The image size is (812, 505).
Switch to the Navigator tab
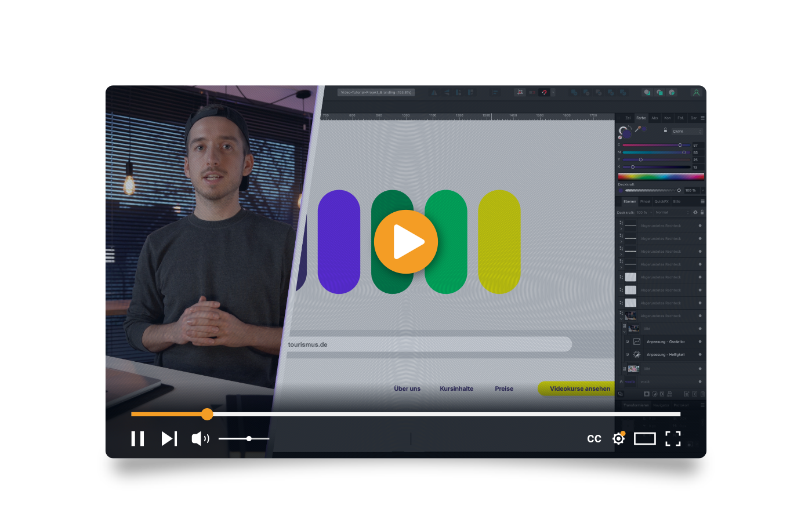(661, 405)
